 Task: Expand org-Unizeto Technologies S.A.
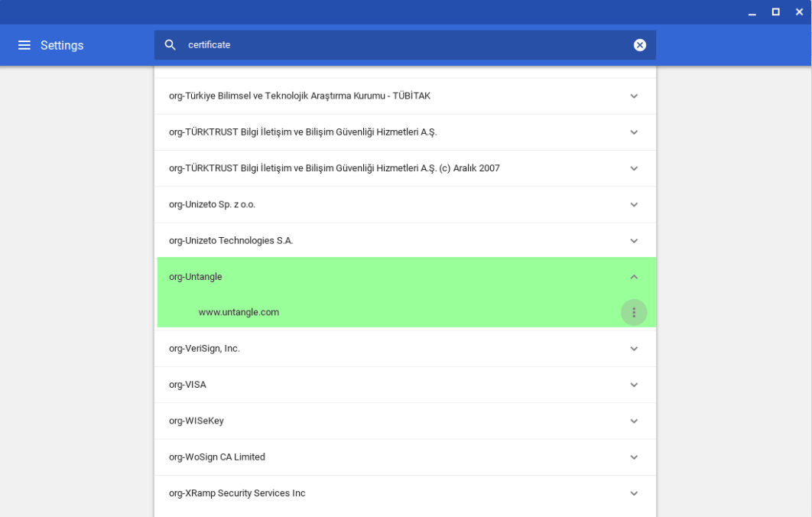[633, 240]
